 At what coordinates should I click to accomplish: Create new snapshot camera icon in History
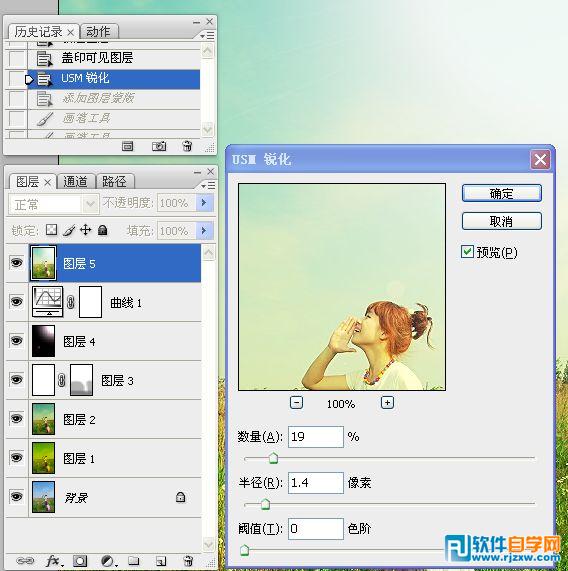[159, 146]
